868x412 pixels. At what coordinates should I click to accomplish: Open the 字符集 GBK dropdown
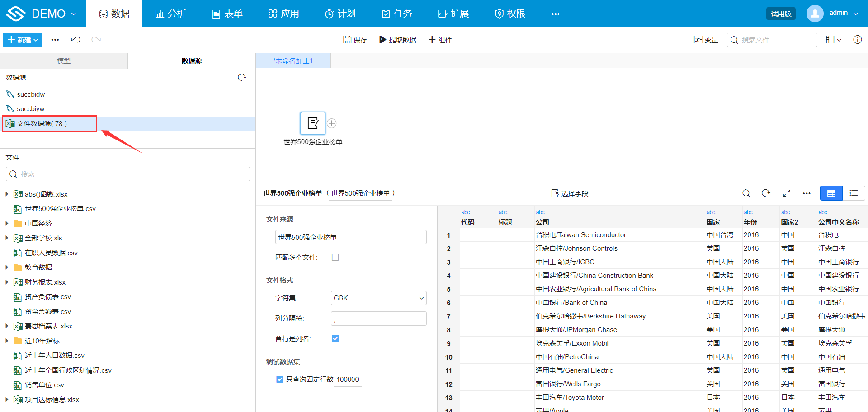point(378,298)
